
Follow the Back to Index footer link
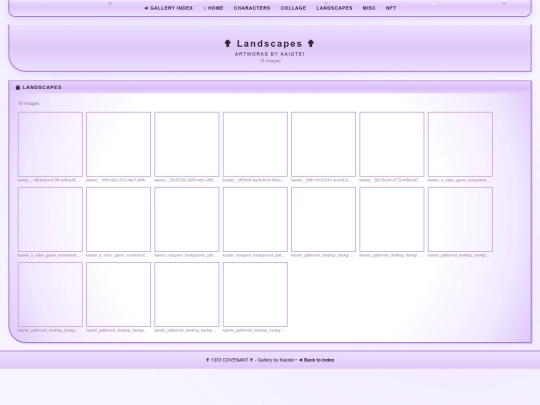[316, 360]
